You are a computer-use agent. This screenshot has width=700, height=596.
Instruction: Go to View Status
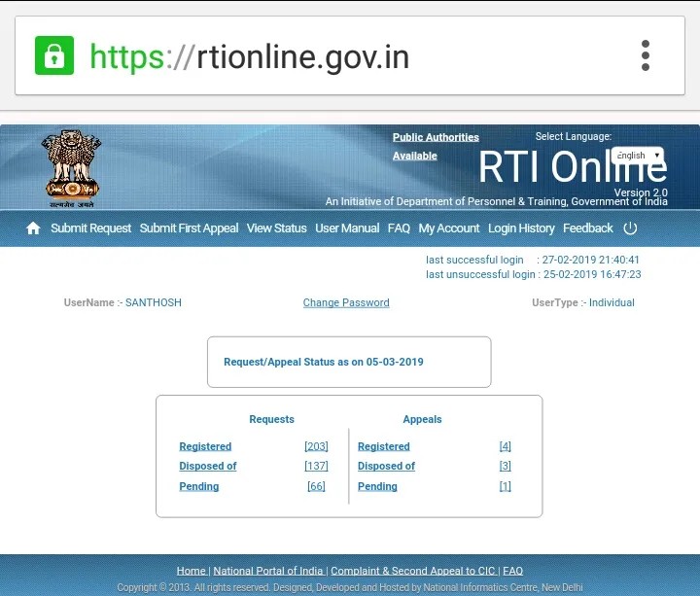tap(277, 228)
